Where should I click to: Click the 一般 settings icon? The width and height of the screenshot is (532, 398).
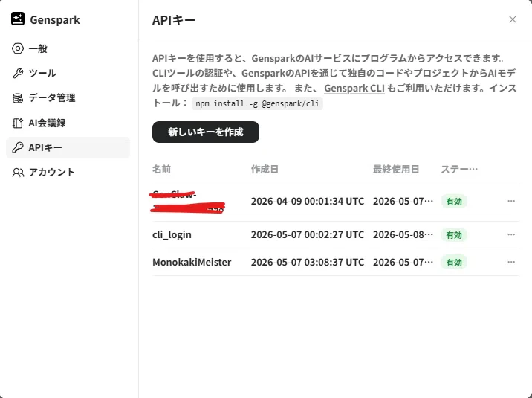click(x=18, y=48)
